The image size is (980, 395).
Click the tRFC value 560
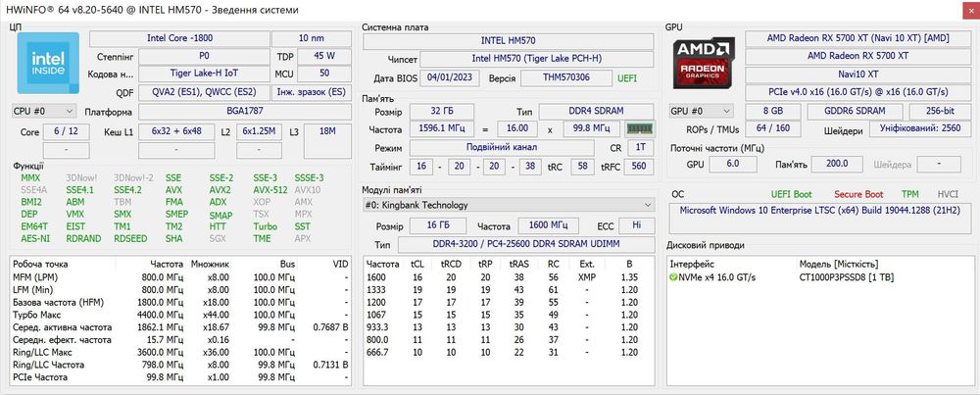pyautogui.click(x=639, y=167)
